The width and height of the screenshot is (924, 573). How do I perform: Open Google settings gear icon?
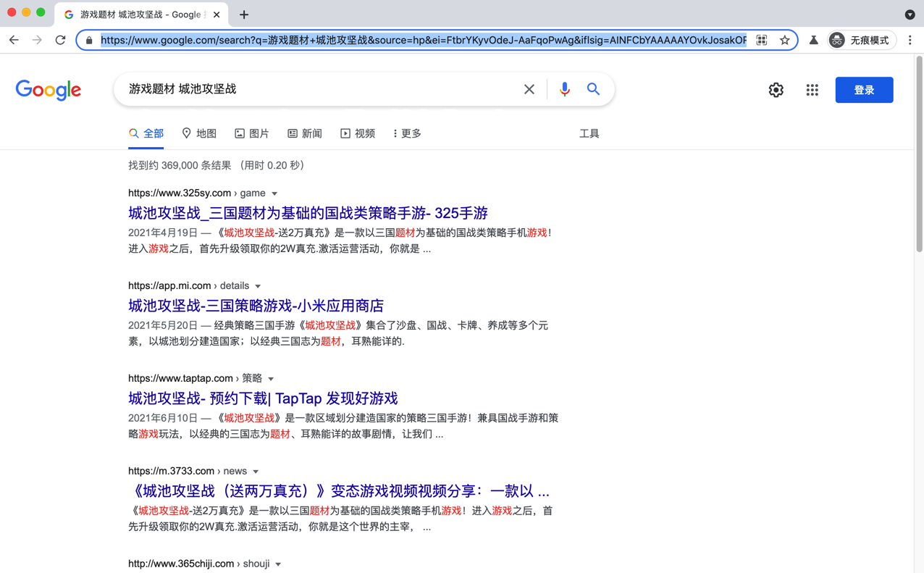point(776,90)
